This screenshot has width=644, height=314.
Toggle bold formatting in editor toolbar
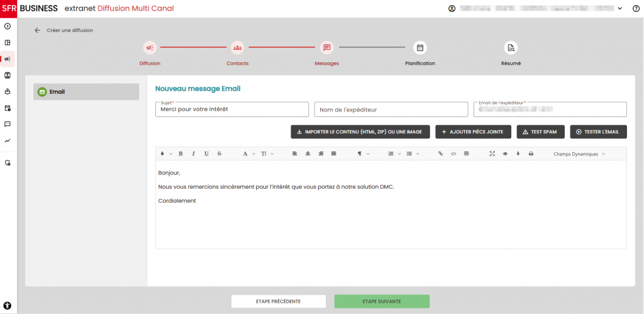(180, 154)
